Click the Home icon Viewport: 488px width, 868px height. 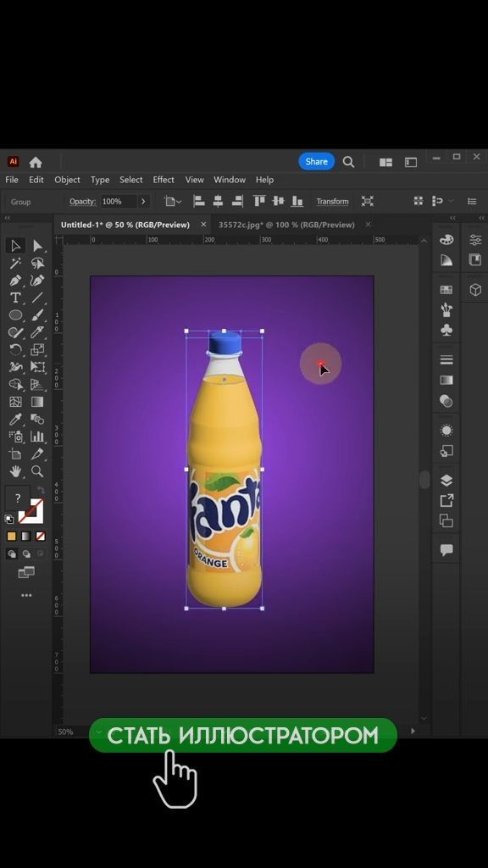[x=36, y=162]
